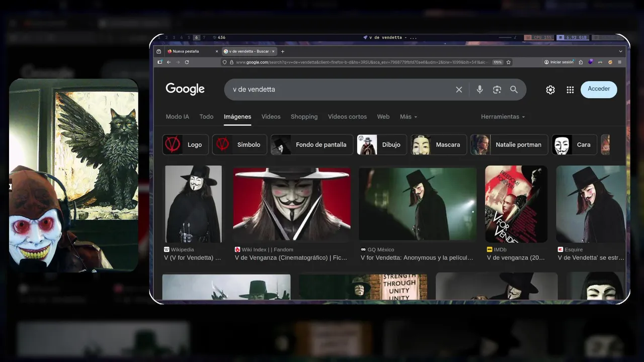Screen dimensions: 644x362
Task: Open V de Venganza (Cinematográfico) Fandom link
Action: tap(291, 257)
